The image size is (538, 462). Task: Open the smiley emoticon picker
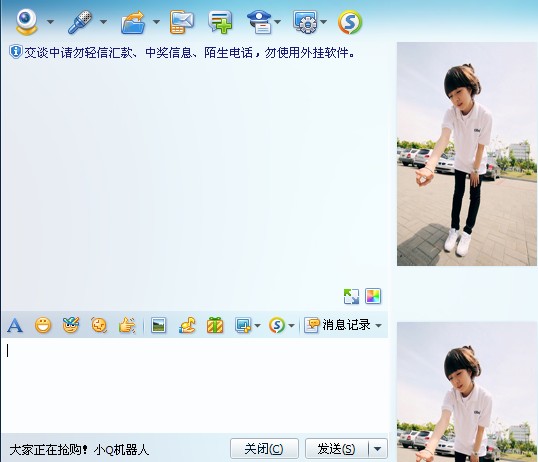43,325
